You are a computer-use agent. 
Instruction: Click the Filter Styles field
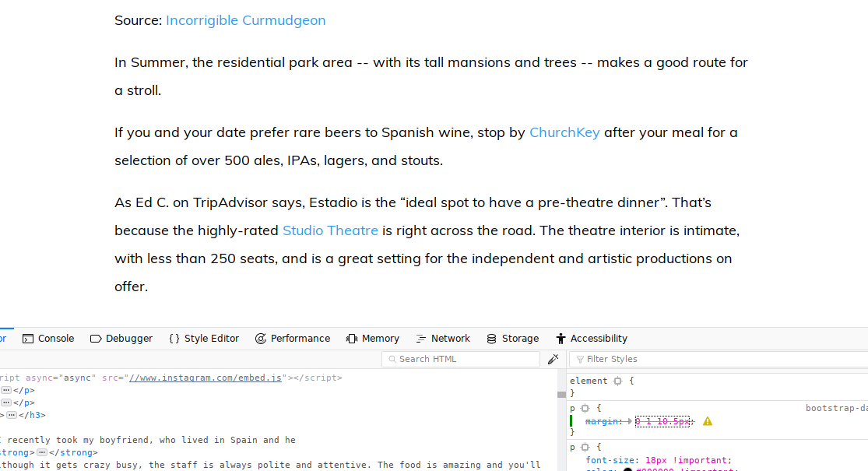pos(719,359)
